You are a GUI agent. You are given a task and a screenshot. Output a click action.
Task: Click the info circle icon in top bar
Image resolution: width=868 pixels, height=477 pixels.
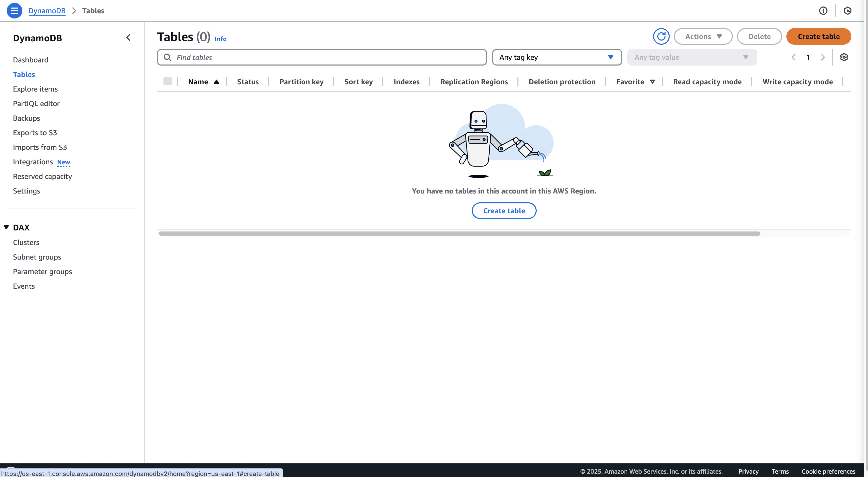pos(823,11)
